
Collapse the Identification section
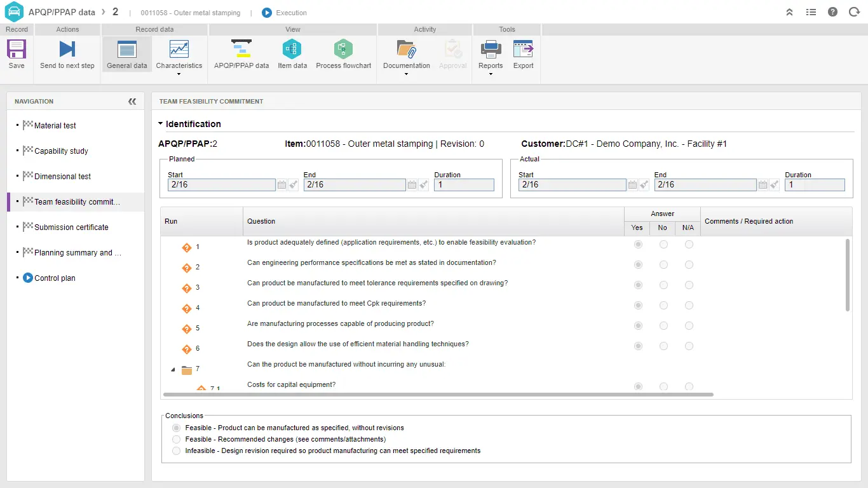(161, 124)
